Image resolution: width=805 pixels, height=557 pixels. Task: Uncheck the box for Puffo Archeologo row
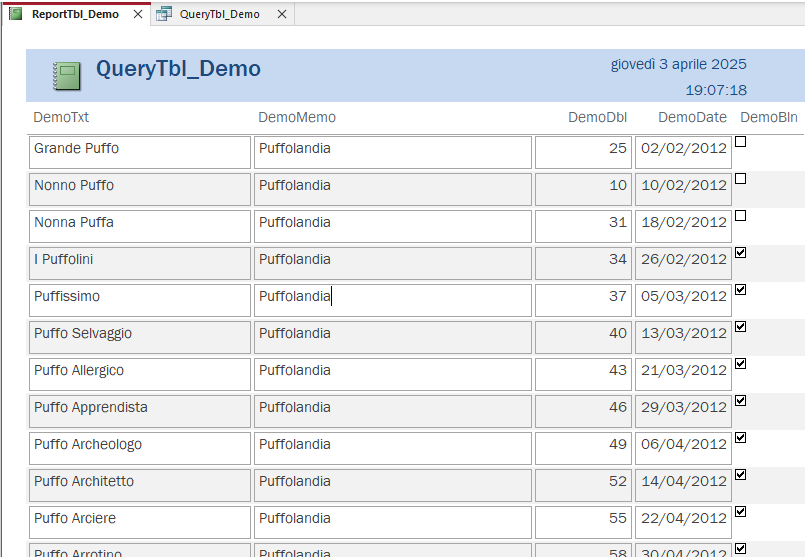coord(741,438)
